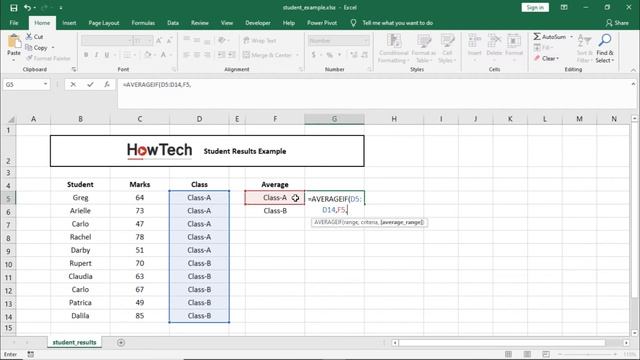Switch to Normal view in status bar
Image resolution: width=640 pixels, height=360 pixels.
508,354
